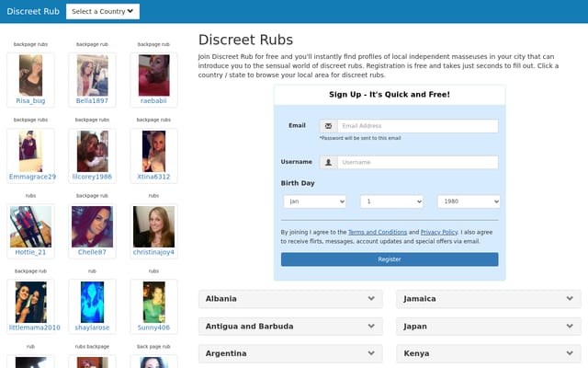Open the Terms and Conditions link
Screen dimensions: 588x368
[x=378, y=232]
